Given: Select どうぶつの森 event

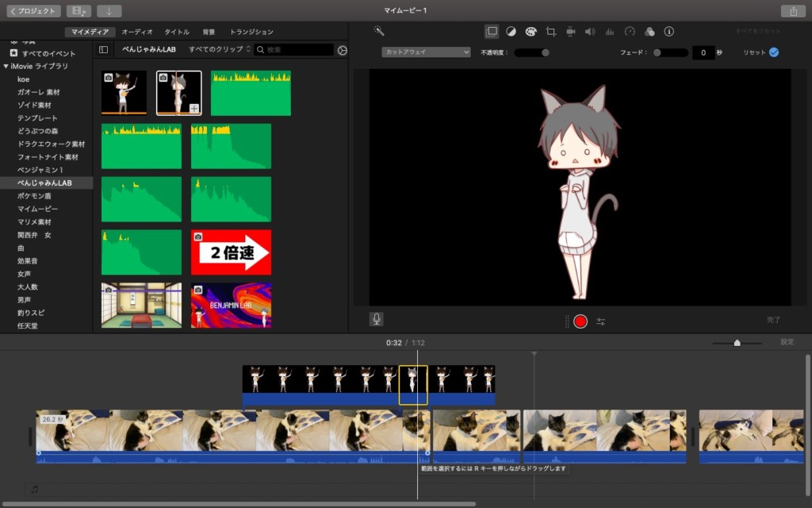Looking at the screenshot, I should pyautogui.click(x=38, y=131).
